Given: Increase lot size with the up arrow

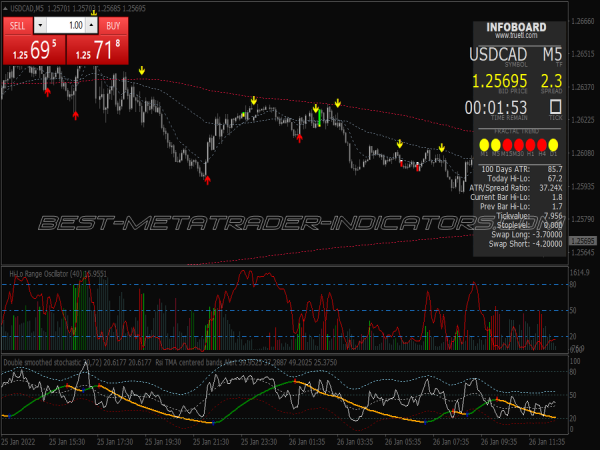Looking at the screenshot, I should click(93, 25).
